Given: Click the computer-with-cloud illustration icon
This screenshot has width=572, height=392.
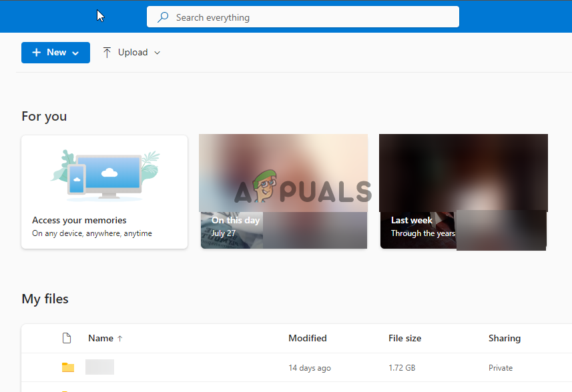Looking at the screenshot, I should [x=104, y=173].
